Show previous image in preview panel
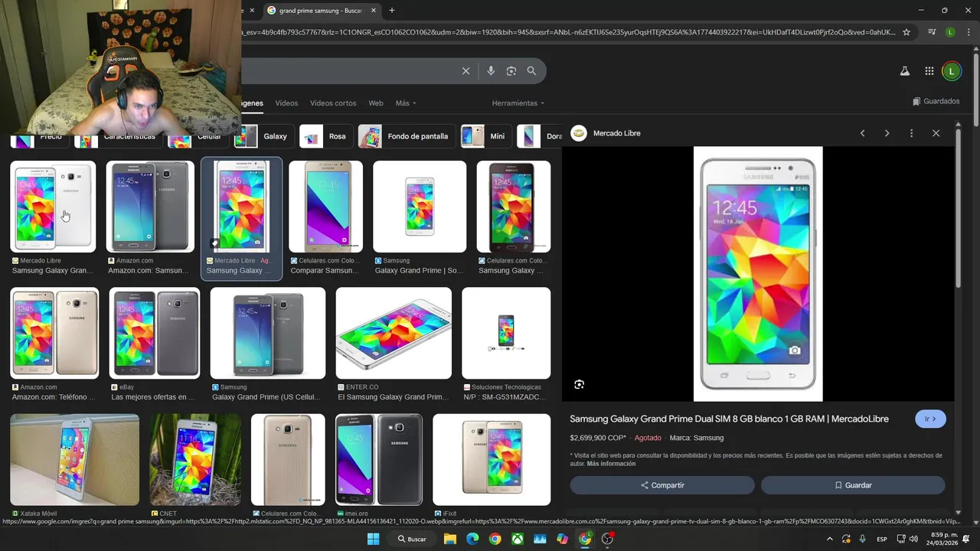 point(862,133)
